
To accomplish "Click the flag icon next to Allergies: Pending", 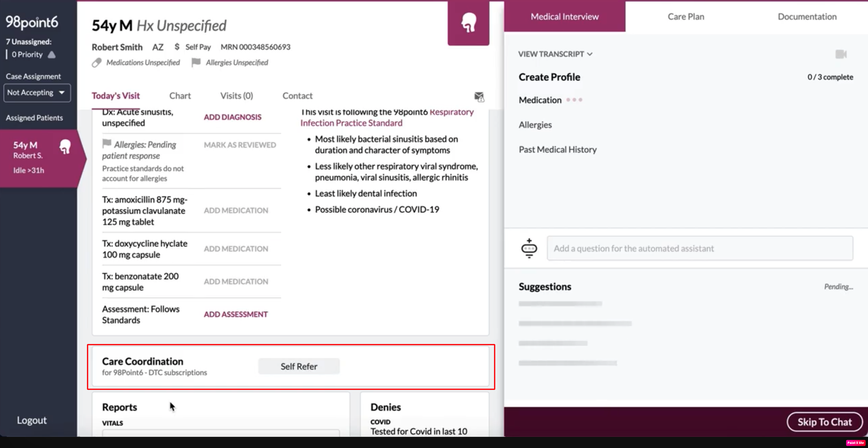I will [107, 144].
